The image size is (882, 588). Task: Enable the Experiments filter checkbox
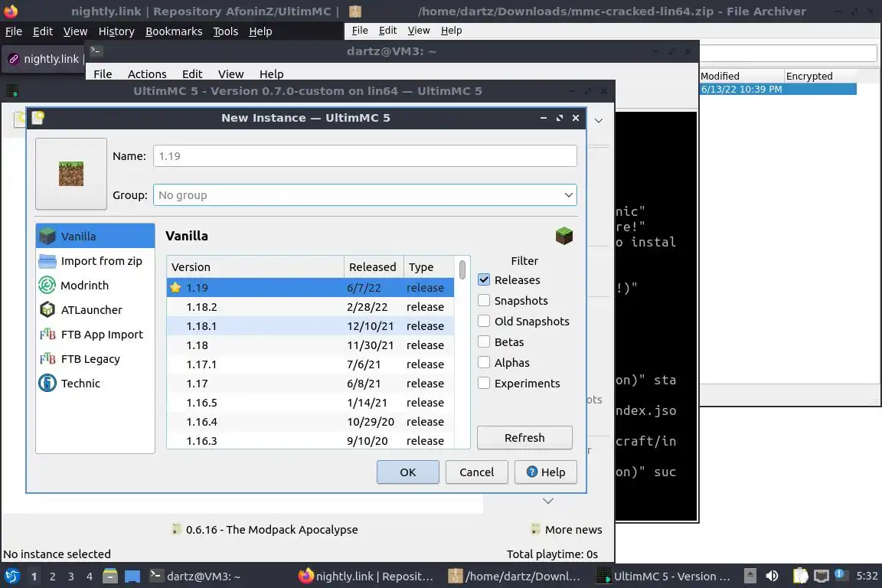coord(484,383)
